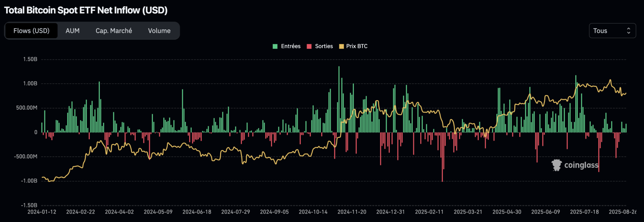The height and width of the screenshot is (222, 644).
Task: Hide the Sorties series via legend label
Action: click(x=324, y=46)
